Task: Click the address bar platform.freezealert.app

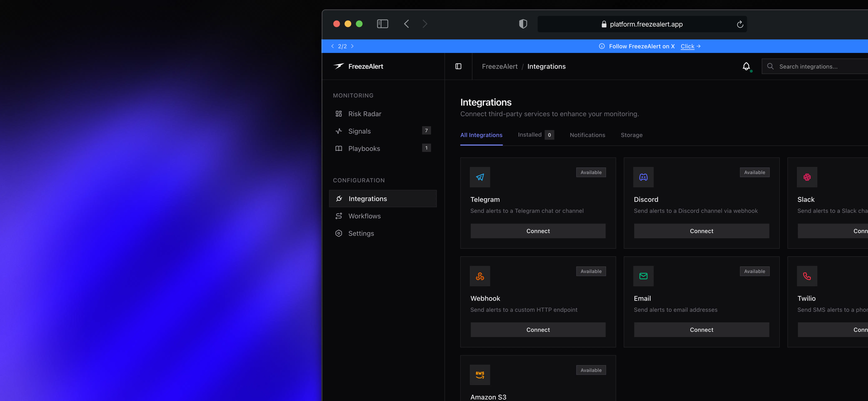Action: [x=642, y=24]
